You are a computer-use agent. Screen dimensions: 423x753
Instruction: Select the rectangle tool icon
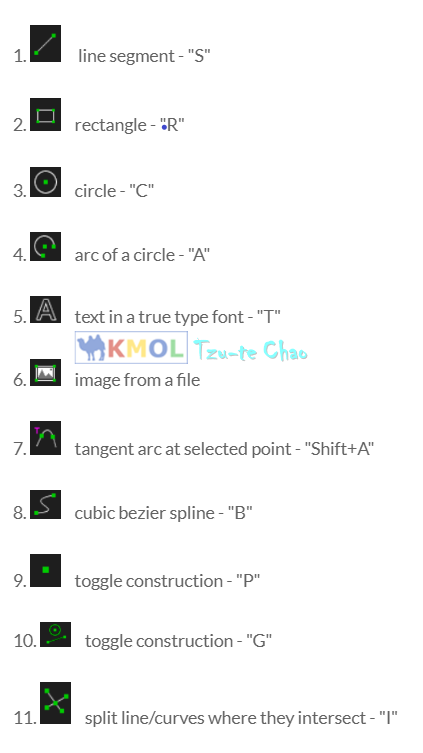tap(46, 115)
